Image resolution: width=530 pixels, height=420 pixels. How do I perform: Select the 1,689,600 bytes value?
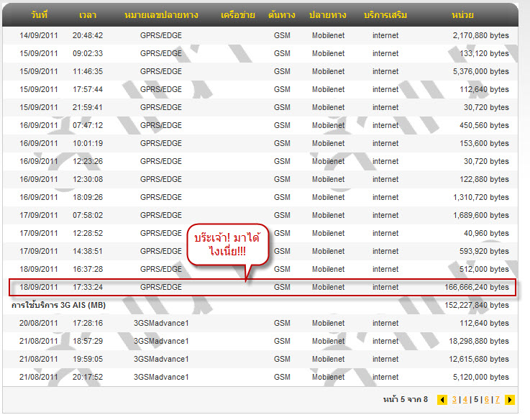(480, 215)
